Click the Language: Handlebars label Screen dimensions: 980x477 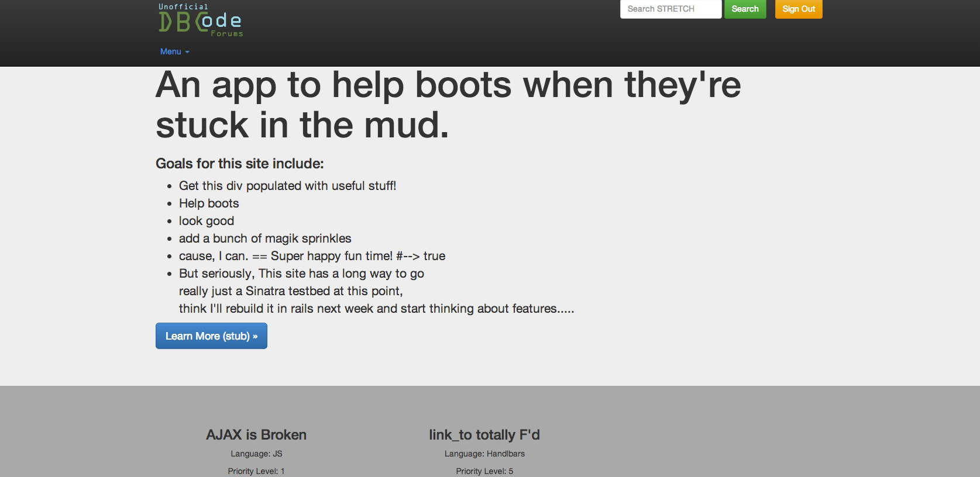point(484,454)
